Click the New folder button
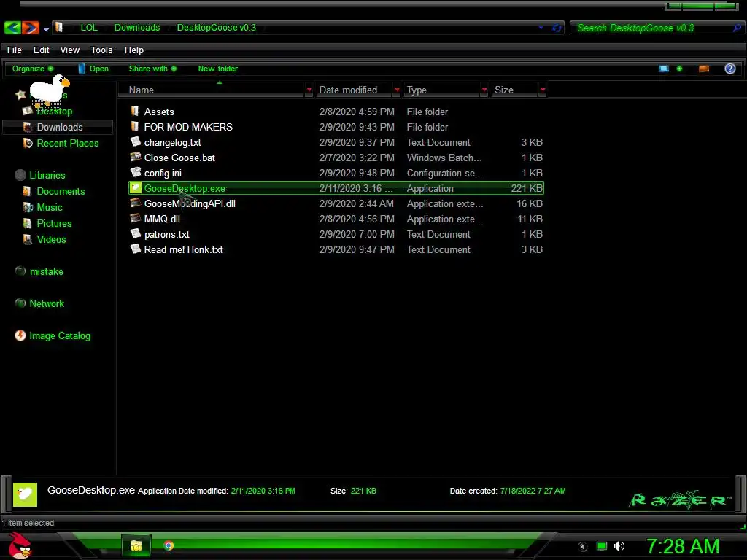 tap(217, 69)
